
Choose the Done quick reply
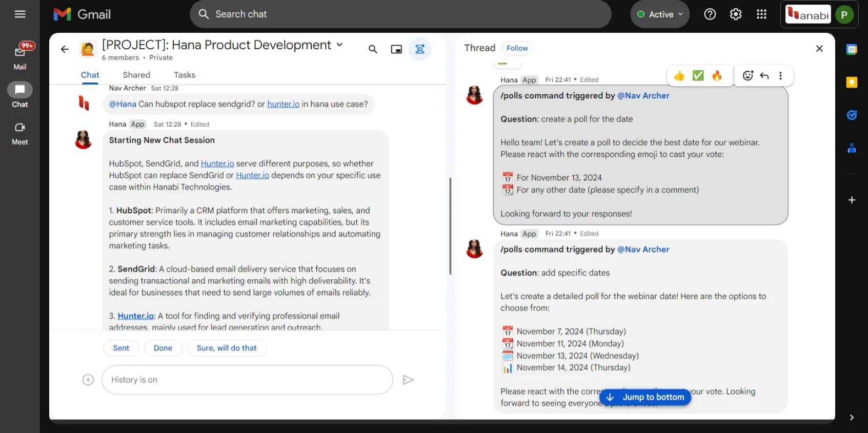163,348
